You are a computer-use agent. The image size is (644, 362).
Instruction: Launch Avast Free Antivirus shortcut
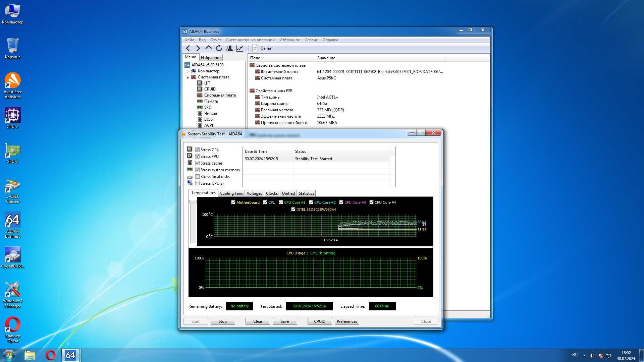click(x=13, y=85)
